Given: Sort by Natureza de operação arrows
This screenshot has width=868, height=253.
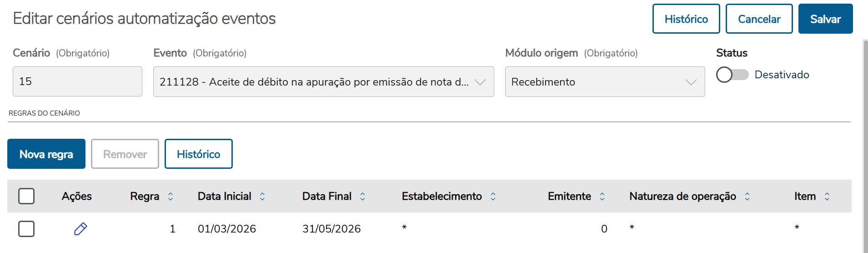Looking at the screenshot, I should [x=747, y=196].
